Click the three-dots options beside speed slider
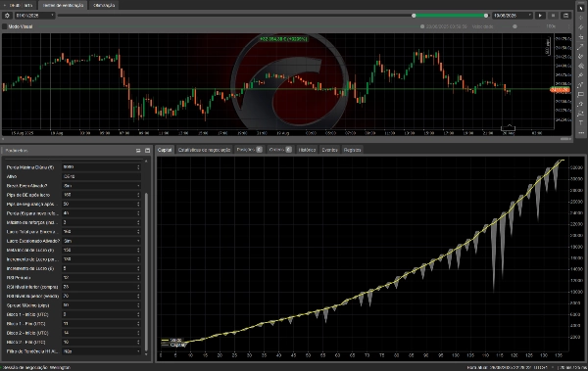Viewport: 588px width, 371px height. 568,26
